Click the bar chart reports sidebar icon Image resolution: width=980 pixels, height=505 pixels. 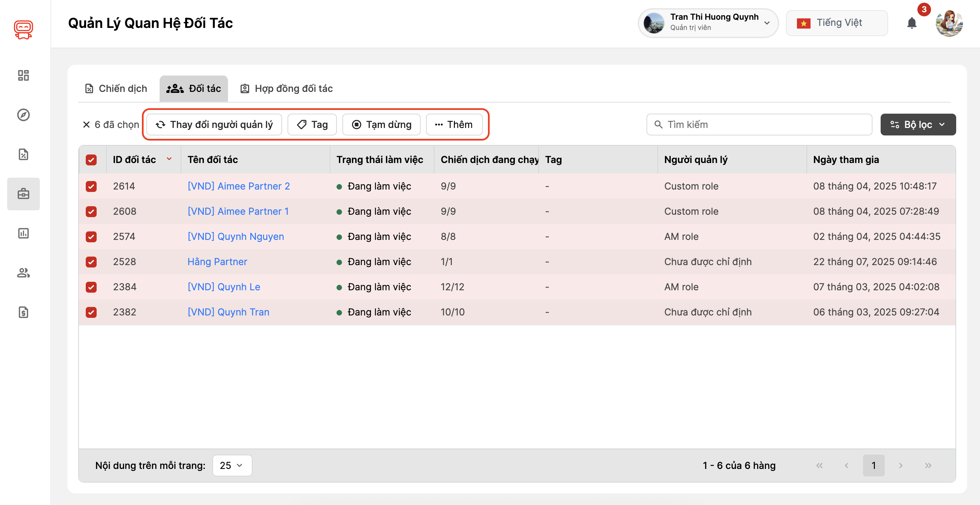(x=23, y=233)
